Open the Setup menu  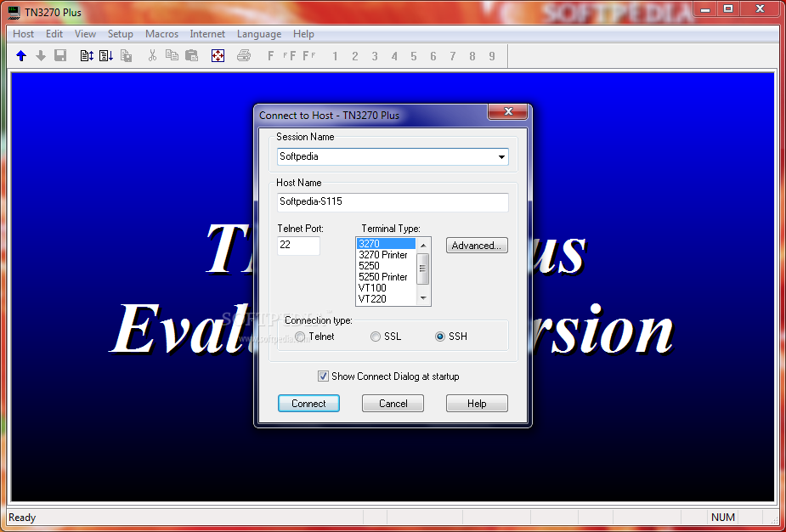[121, 34]
